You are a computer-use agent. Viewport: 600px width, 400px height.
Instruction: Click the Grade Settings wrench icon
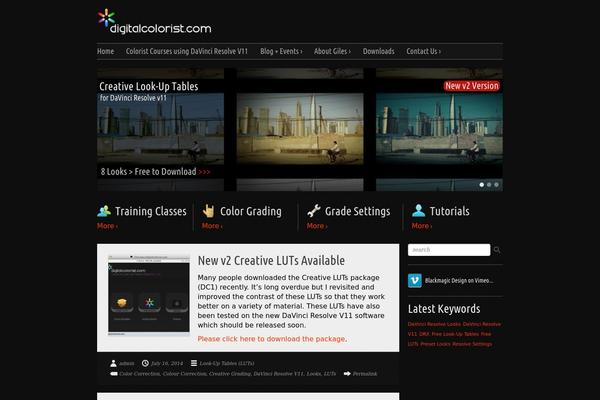click(x=314, y=211)
